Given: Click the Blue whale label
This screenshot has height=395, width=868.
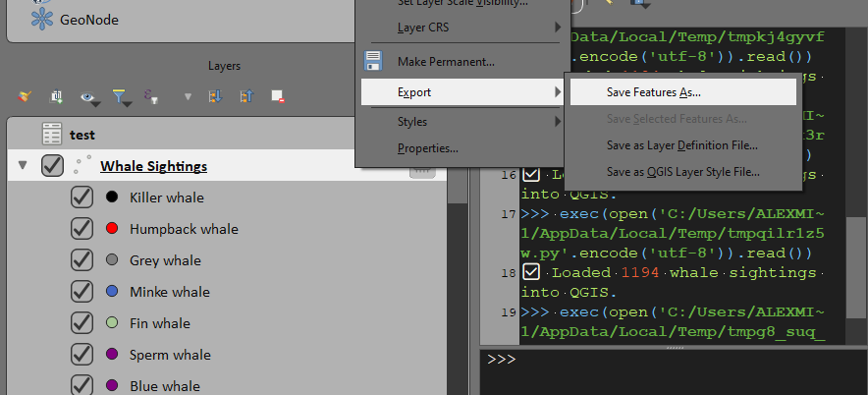Looking at the screenshot, I should [164, 387].
